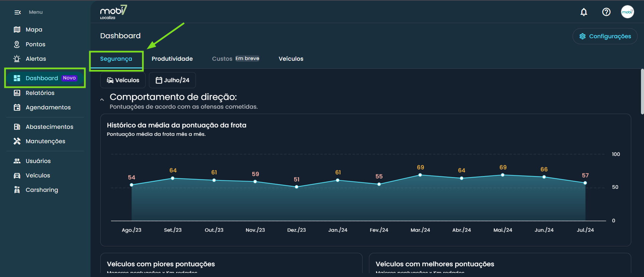The height and width of the screenshot is (277, 644).
Task: Select the Segurança tab
Action: pyautogui.click(x=116, y=59)
